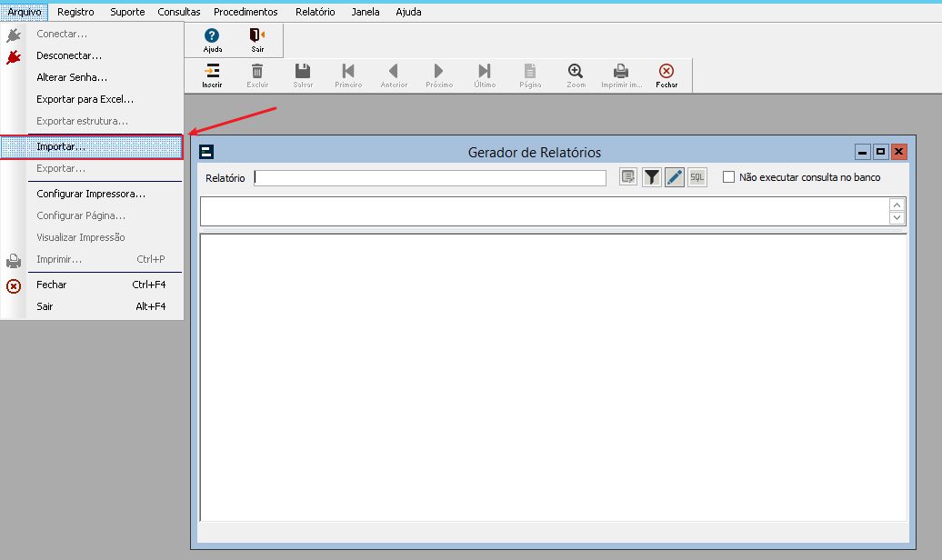
Task: Click Imprimir... Ctrl+P menu entry
Action: pyautogui.click(x=92, y=259)
